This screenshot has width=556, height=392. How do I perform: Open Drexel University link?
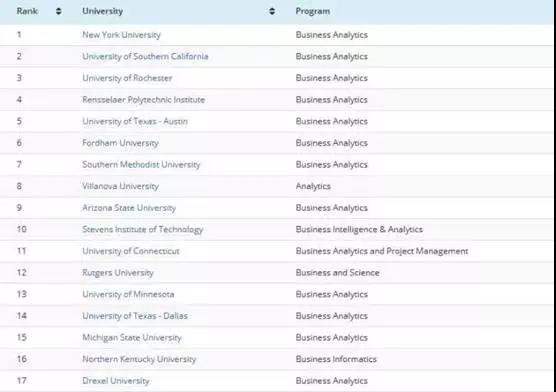[116, 381]
